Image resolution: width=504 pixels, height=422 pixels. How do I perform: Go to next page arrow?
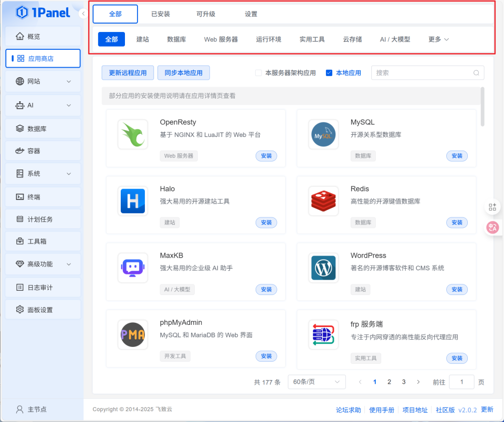click(x=418, y=382)
